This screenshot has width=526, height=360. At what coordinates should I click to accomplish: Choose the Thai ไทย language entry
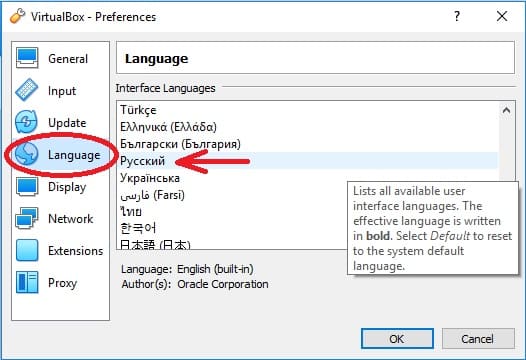(x=233, y=212)
